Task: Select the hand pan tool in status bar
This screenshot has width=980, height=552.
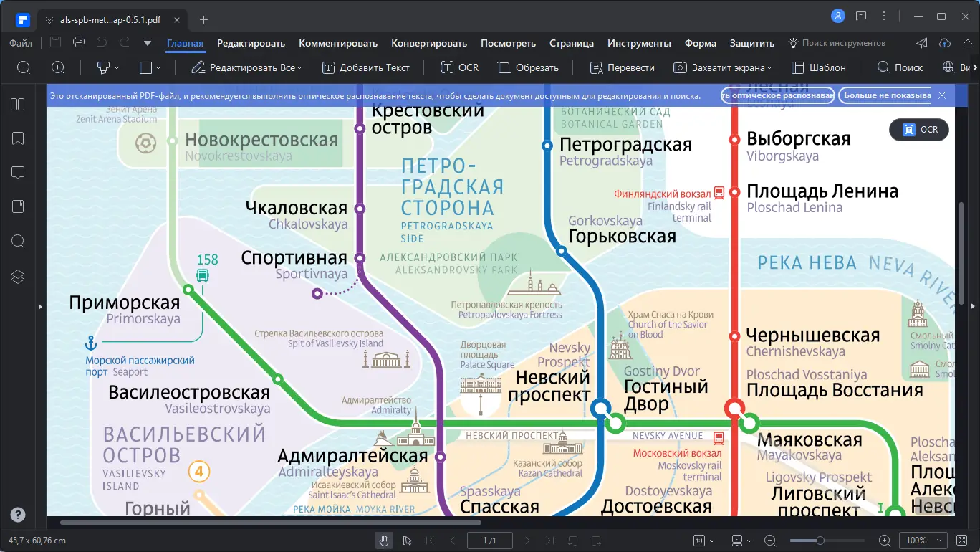Action: pyautogui.click(x=384, y=541)
